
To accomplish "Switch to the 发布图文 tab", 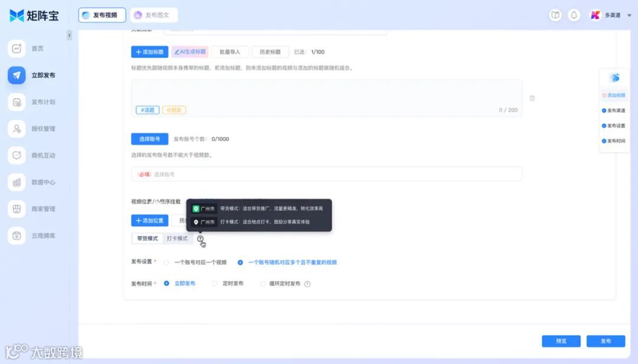I will pyautogui.click(x=152, y=15).
